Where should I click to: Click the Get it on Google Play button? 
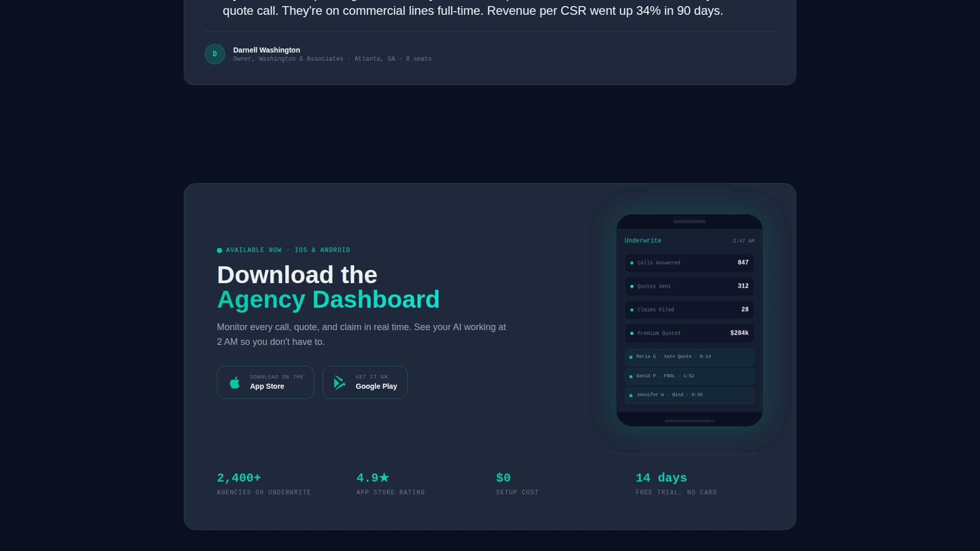pyautogui.click(x=365, y=382)
